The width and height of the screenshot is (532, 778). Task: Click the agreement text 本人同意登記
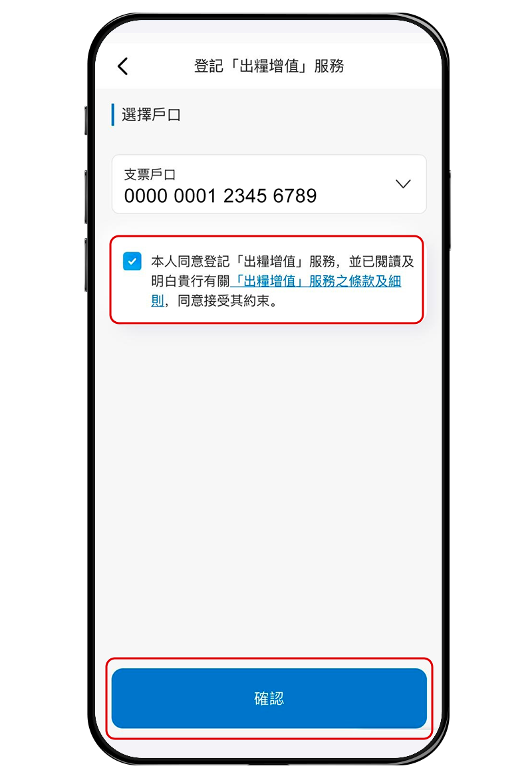pyautogui.click(x=191, y=261)
